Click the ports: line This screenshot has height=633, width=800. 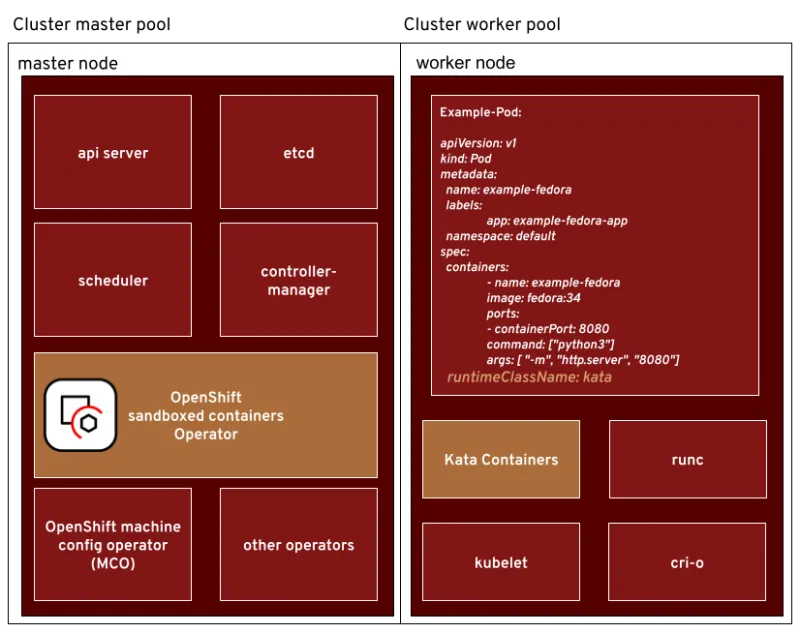pos(503,313)
